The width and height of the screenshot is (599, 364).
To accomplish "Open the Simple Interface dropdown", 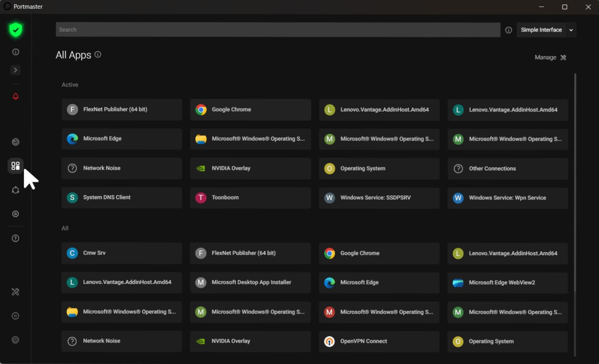I will 546,30.
